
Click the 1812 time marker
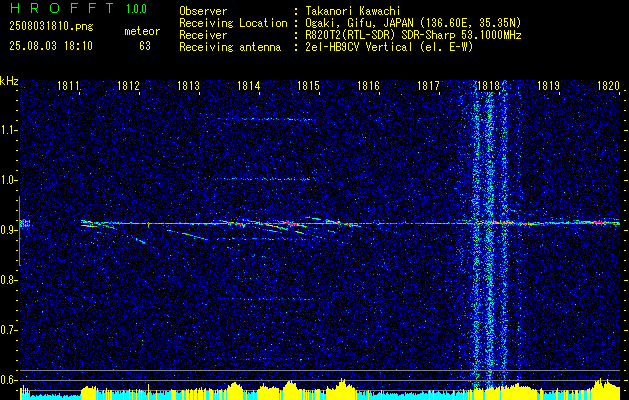(128, 85)
